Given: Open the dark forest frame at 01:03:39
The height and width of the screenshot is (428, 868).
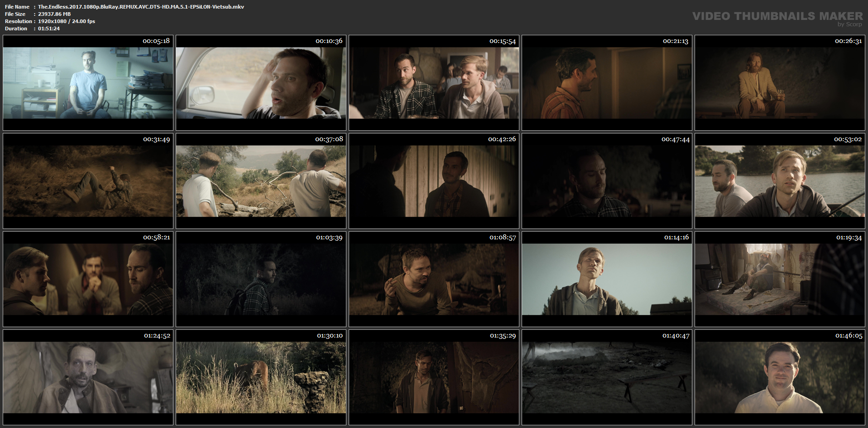Looking at the screenshot, I should pos(261,279).
